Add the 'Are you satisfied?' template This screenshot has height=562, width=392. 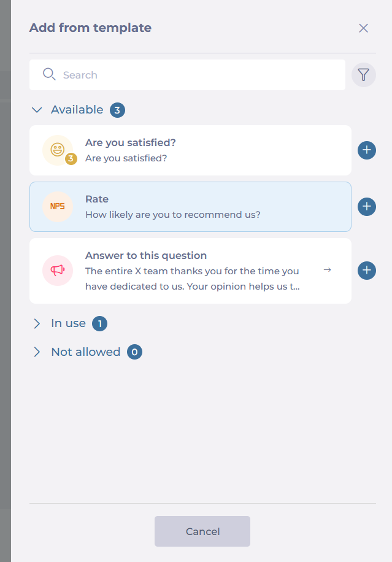pos(367,150)
